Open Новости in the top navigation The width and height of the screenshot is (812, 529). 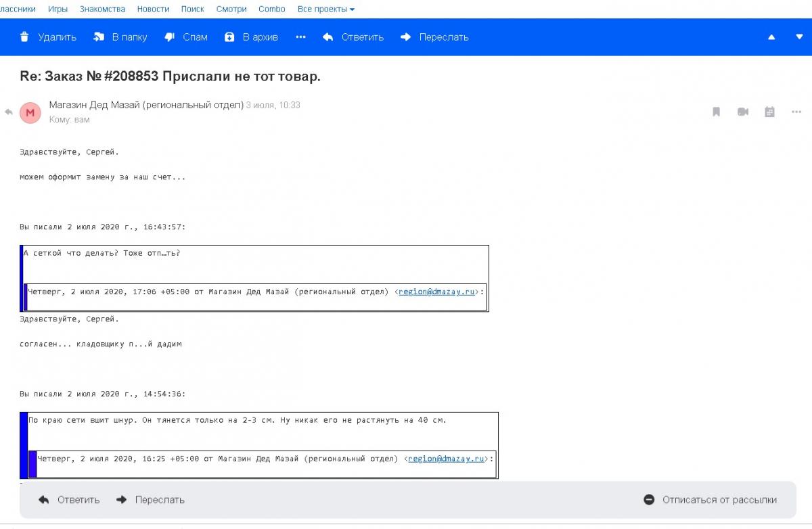153,9
